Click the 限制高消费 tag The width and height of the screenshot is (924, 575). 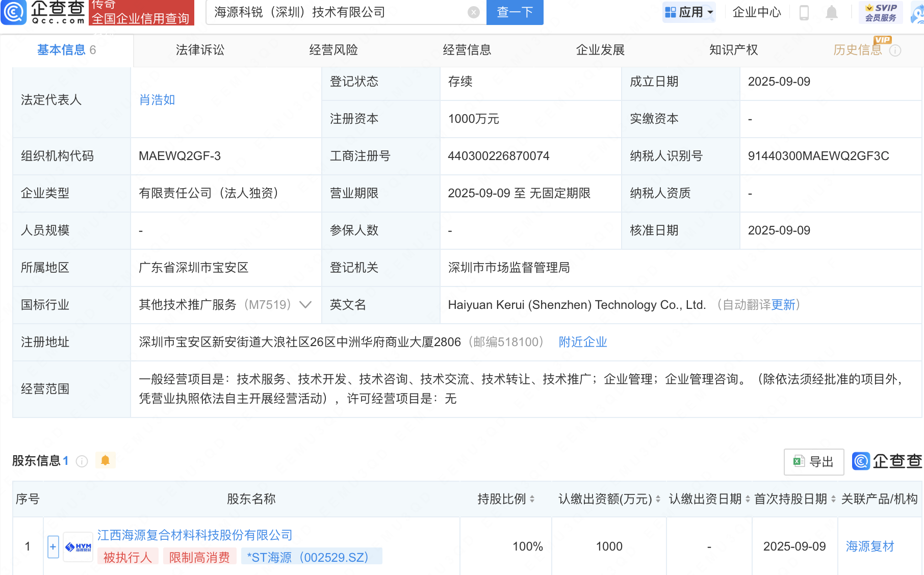coord(199,557)
